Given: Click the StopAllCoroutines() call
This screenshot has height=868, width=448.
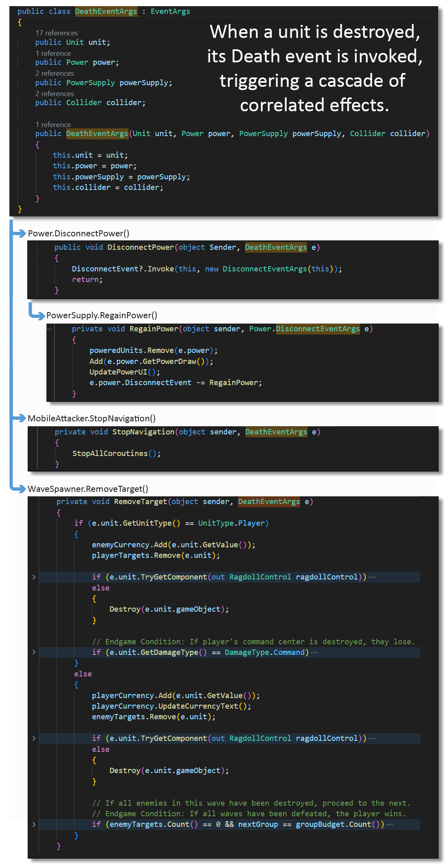Looking at the screenshot, I should pyautogui.click(x=116, y=454).
